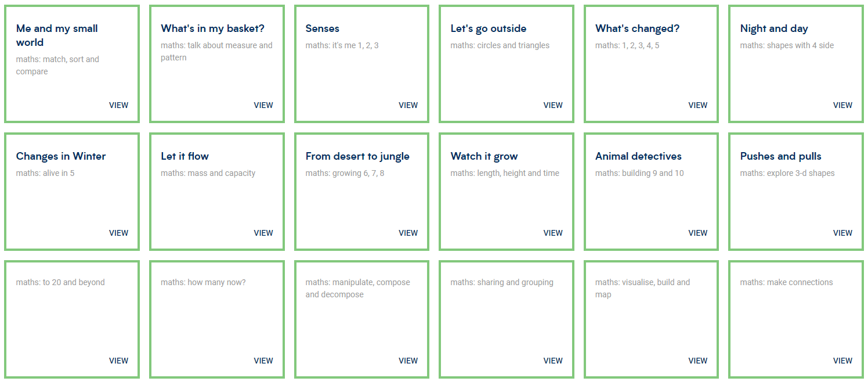Click VIEW on 'What's changed?' card
This screenshot has width=868, height=385.
click(697, 105)
